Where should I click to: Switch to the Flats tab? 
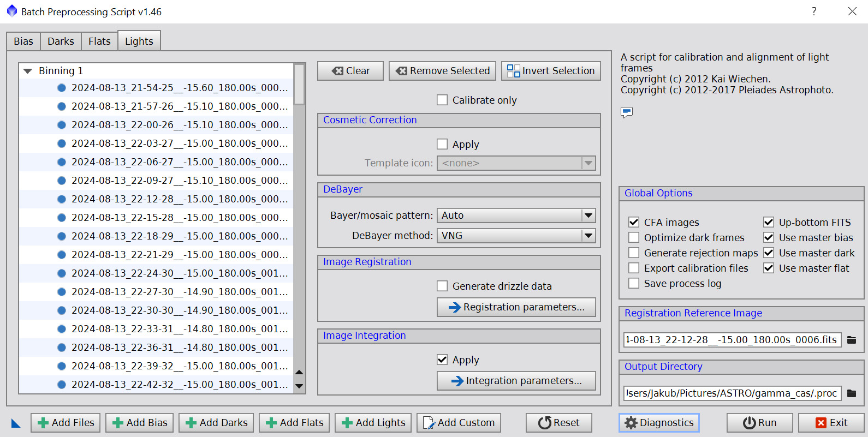pyautogui.click(x=99, y=41)
